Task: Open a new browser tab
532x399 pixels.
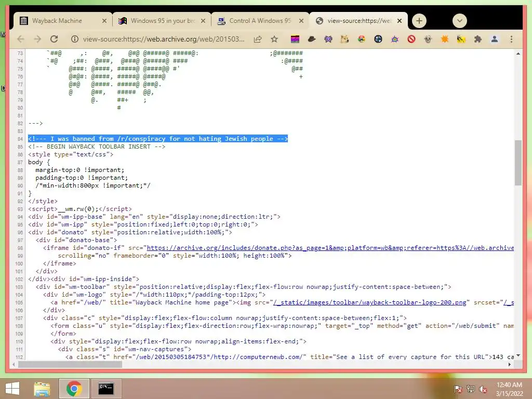Action: click(419, 21)
